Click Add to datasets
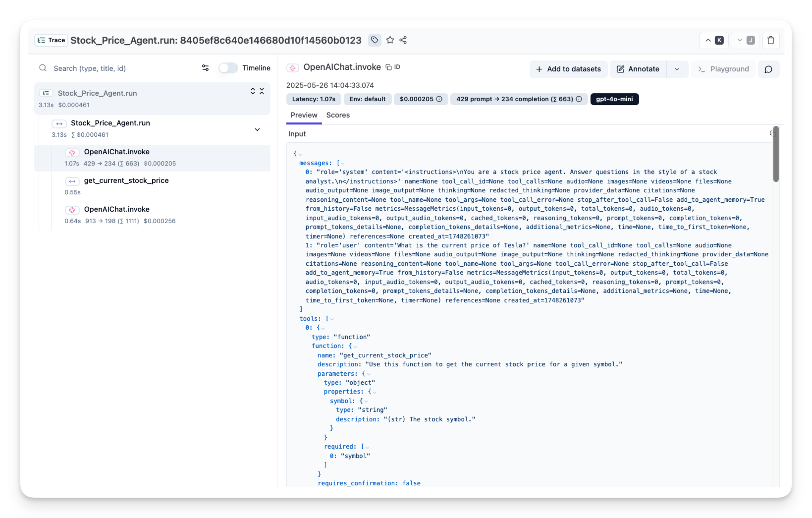The image size is (812, 518). point(568,69)
